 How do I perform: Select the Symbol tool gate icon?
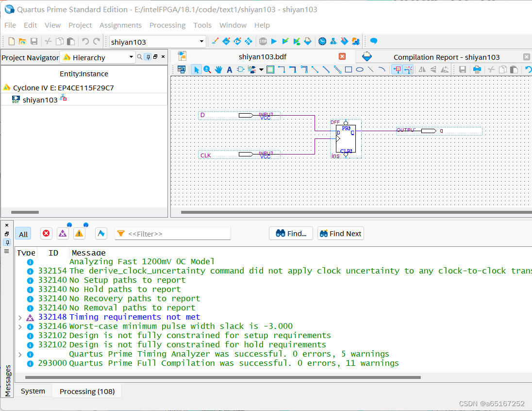click(241, 69)
